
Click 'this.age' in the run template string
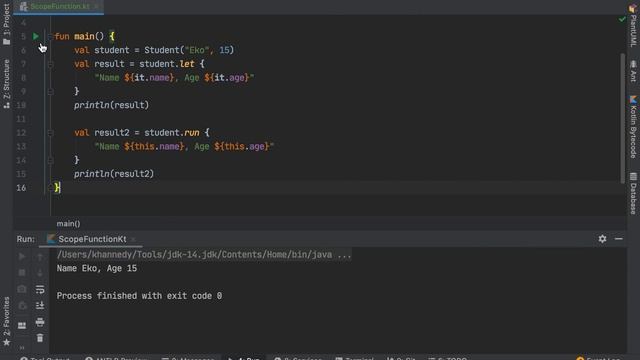click(x=244, y=146)
